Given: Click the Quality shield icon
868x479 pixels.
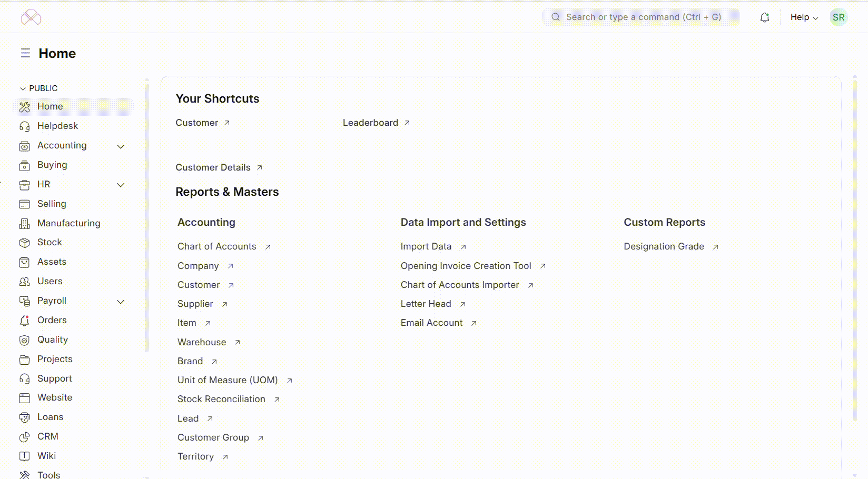Looking at the screenshot, I should 24,340.
